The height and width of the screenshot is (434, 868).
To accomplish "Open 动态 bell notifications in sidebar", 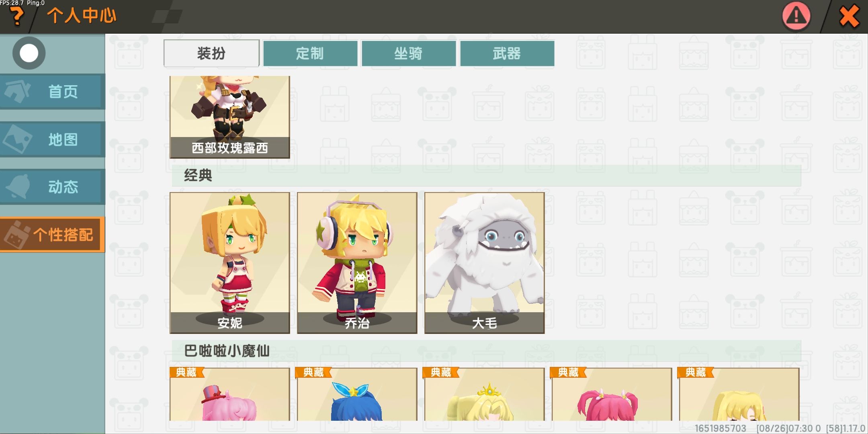I will click(x=53, y=187).
